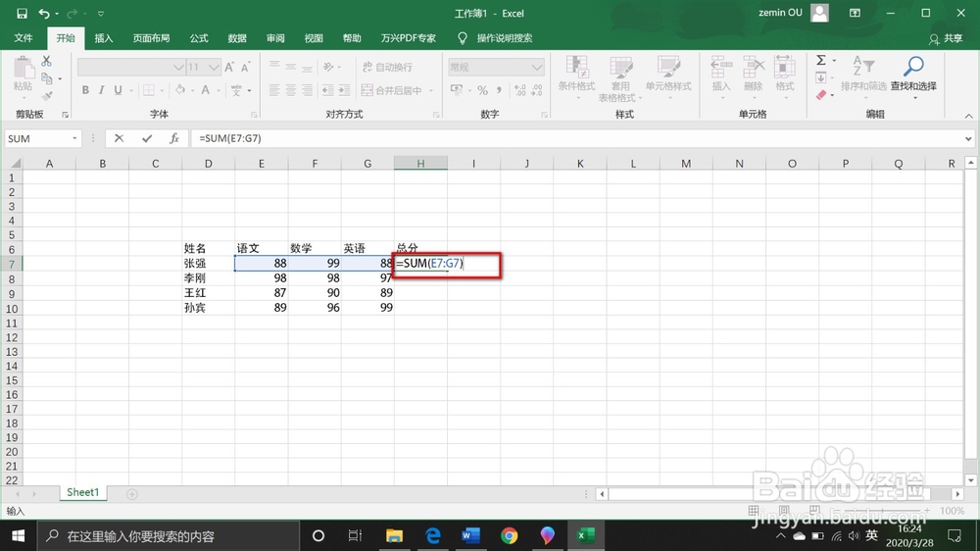Toggle Italic formatting
The height and width of the screenshot is (551, 980).
101,90
